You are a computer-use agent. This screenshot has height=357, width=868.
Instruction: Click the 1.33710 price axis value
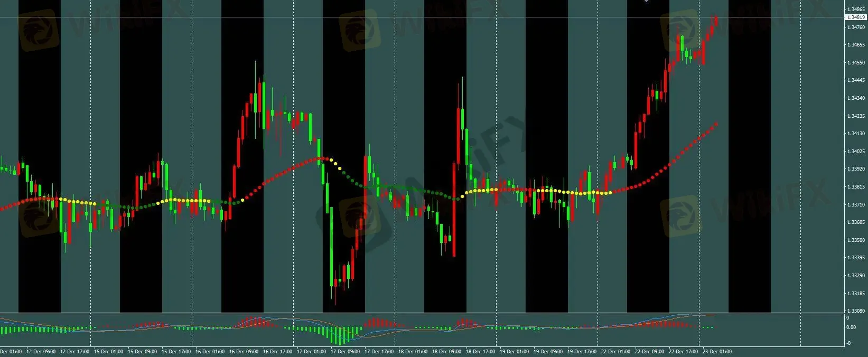855,205
